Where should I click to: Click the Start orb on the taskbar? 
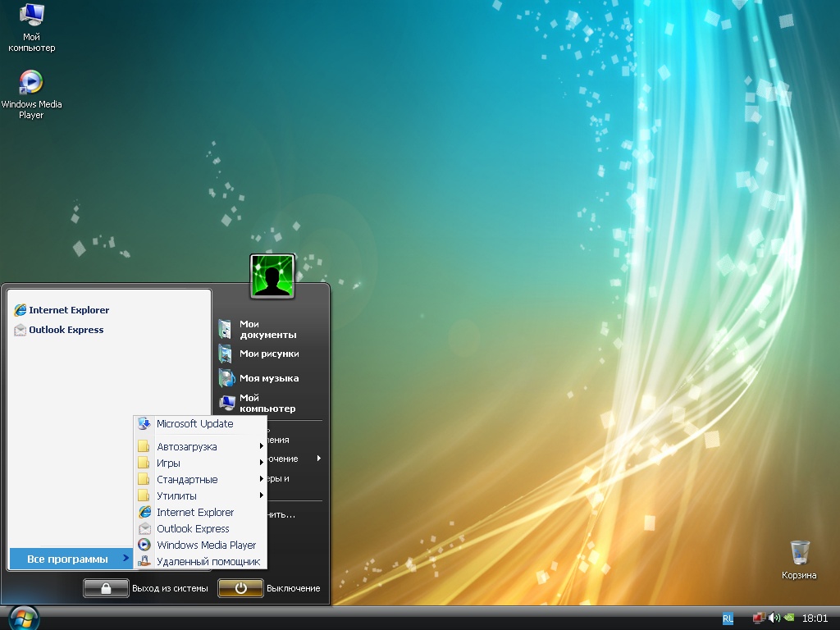23,619
